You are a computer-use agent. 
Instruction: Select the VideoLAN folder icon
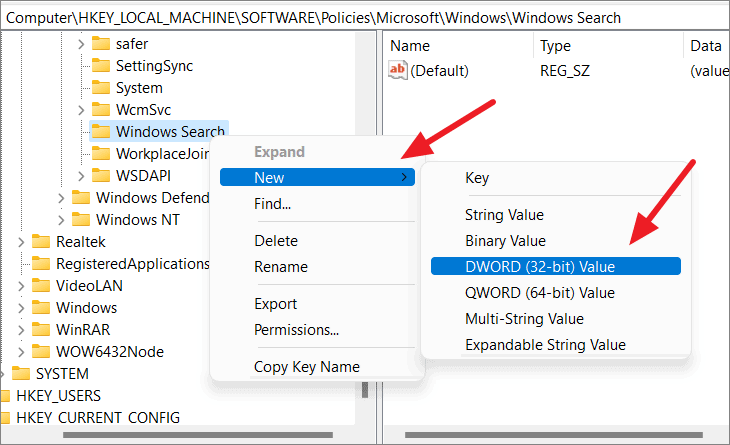tap(41, 285)
